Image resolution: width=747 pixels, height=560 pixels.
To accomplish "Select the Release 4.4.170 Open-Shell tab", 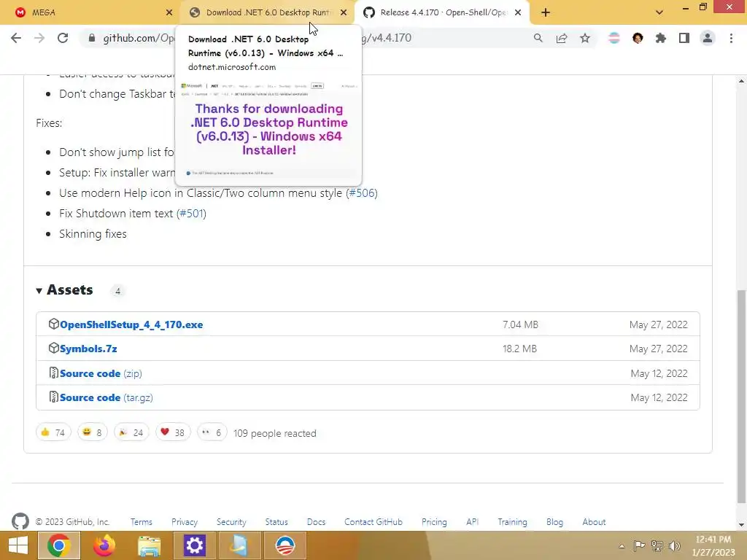I will tap(441, 12).
